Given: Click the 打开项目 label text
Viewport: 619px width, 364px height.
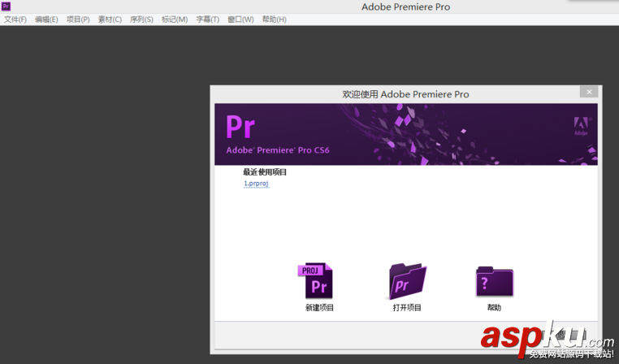Looking at the screenshot, I should [407, 308].
